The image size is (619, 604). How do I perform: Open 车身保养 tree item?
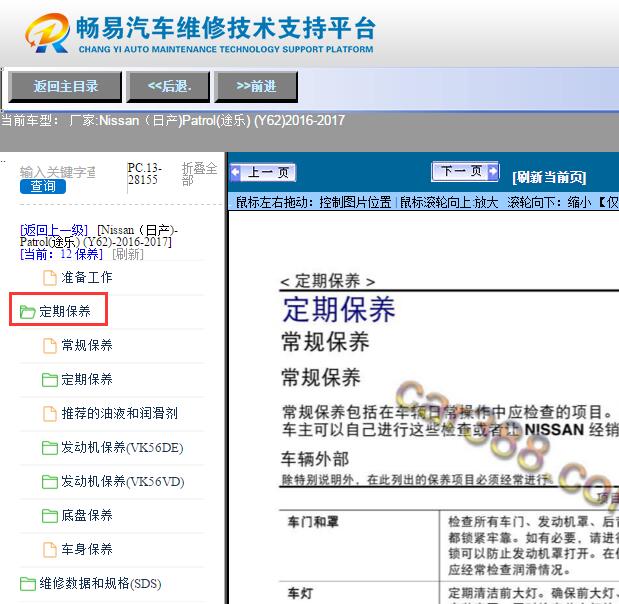click(x=87, y=549)
